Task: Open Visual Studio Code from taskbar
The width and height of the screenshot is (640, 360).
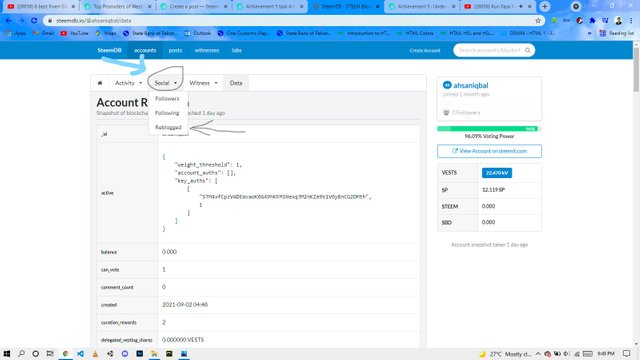Action: (80, 353)
